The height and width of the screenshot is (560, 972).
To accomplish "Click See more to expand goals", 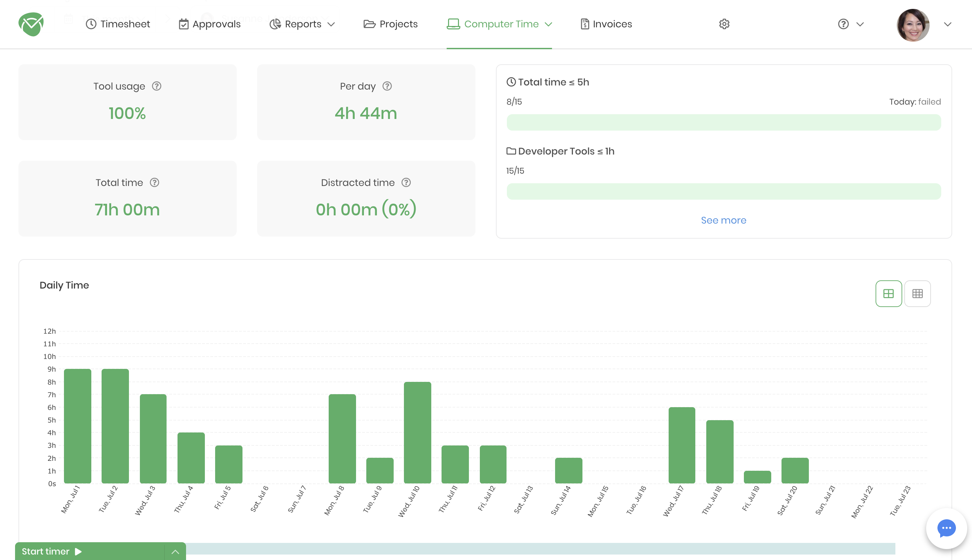I will tap(723, 219).
